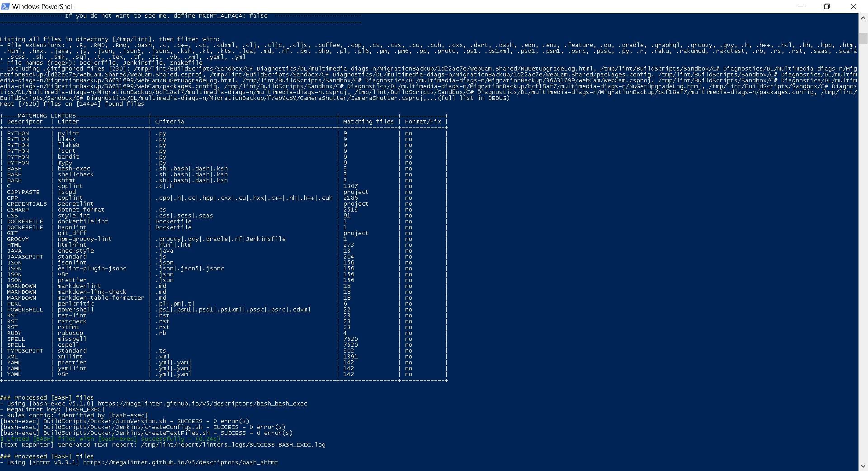Click 'yamllint' linter entry
Screen dimensions: 868x471
click(72, 368)
